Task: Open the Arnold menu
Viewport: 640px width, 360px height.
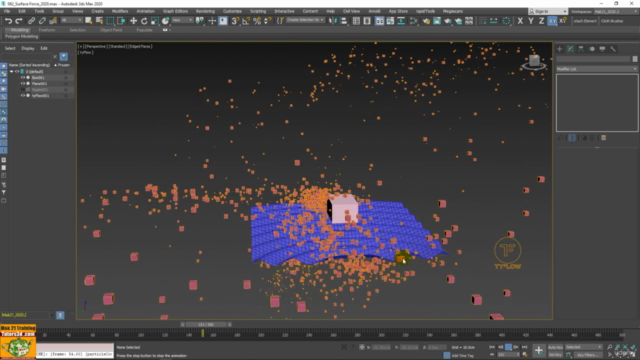Action: 374,11
